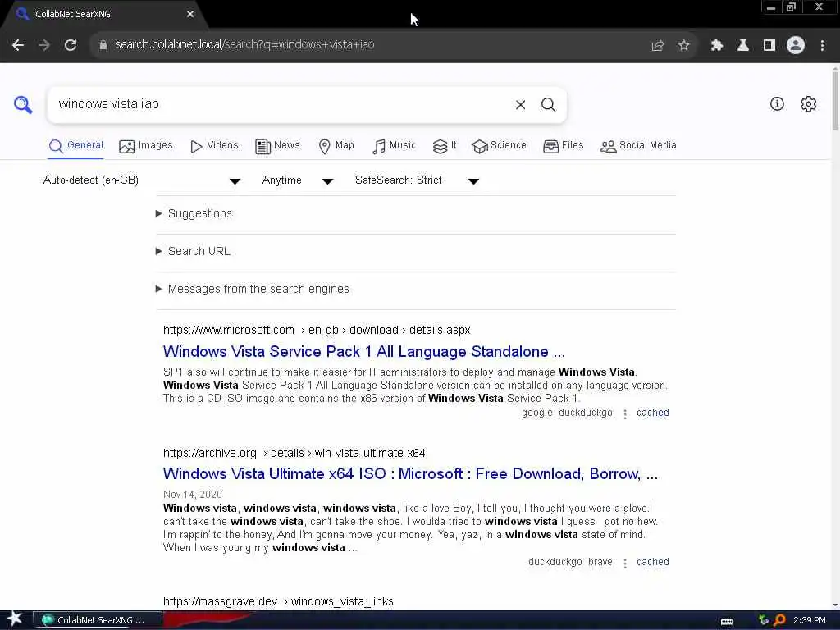Click 'Nov 14, 2020' result date
The width and height of the screenshot is (840, 630).
tap(192, 495)
